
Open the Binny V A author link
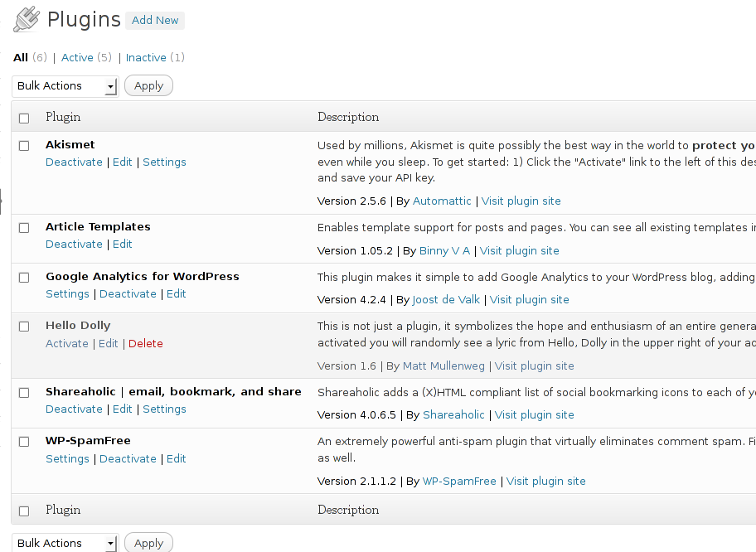click(444, 251)
